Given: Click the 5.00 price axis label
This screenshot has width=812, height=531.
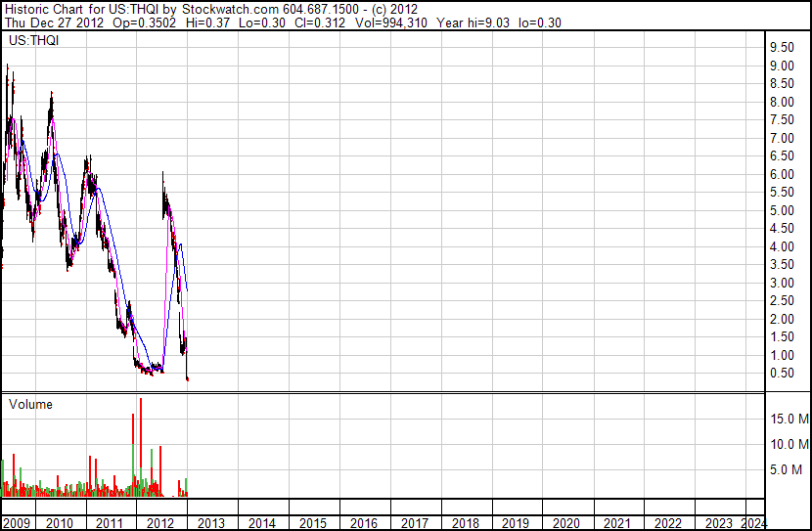Looking at the screenshot, I should point(782,210).
